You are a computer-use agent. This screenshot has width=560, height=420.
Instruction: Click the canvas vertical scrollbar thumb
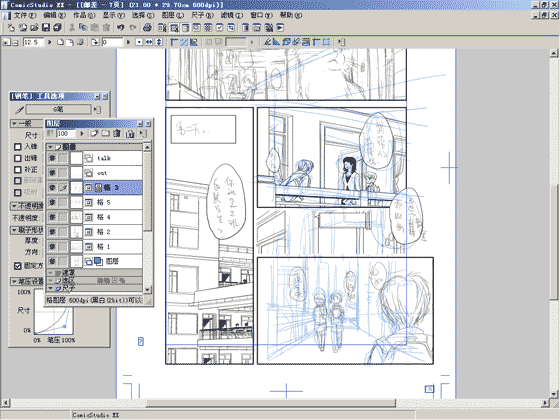pyautogui.click(x=554, y=241)
